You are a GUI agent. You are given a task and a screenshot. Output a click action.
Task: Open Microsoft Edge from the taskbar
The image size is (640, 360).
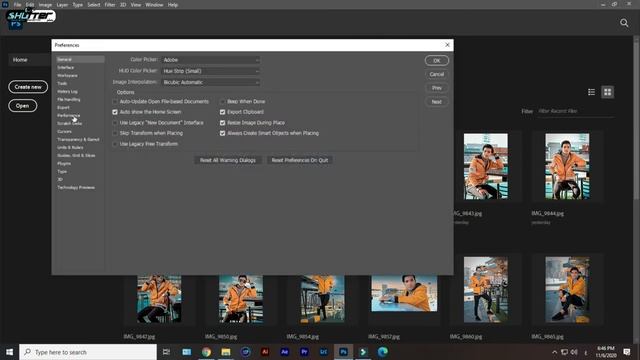[382, 352]
